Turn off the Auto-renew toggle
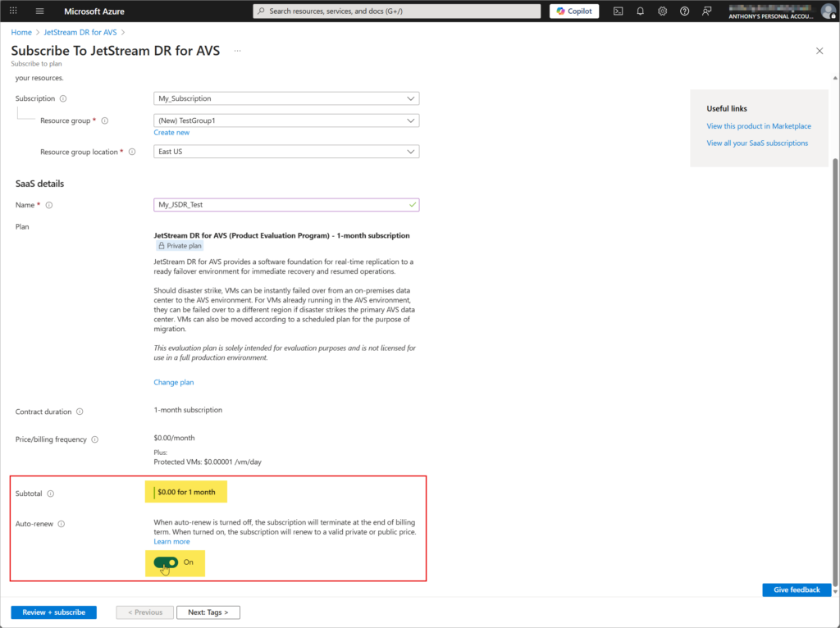 [x=166, y=562]
